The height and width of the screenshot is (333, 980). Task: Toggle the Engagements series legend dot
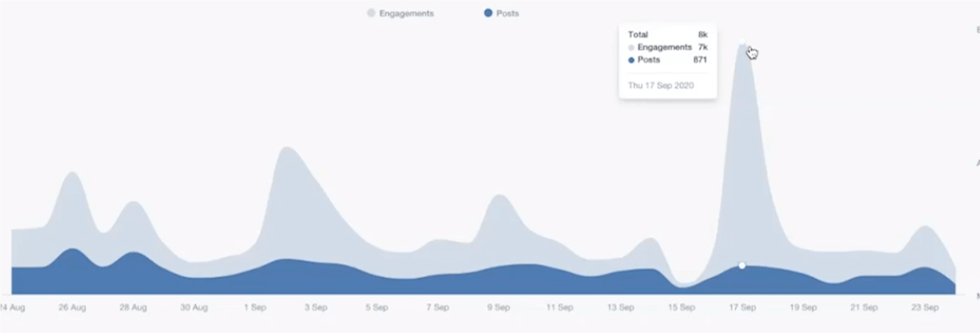(x=371, y=13)
